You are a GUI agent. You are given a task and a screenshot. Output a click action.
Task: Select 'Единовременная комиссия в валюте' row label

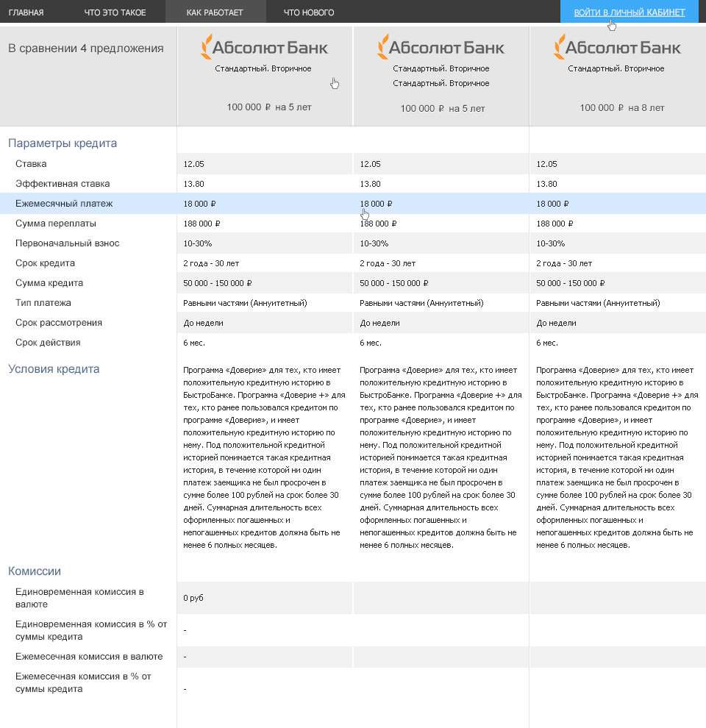pyautogui.click(x=79, y=598)
